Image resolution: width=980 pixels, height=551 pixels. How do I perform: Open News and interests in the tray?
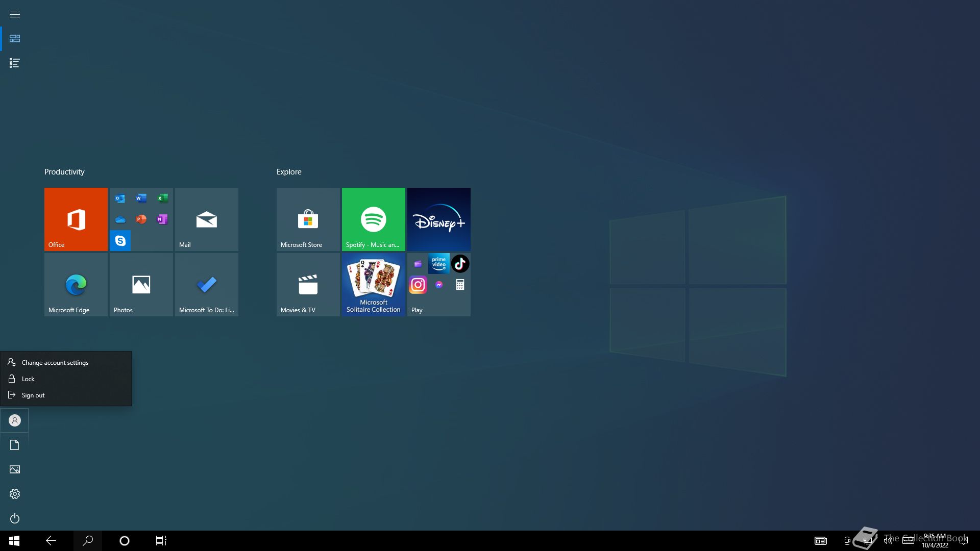(821, 541)
